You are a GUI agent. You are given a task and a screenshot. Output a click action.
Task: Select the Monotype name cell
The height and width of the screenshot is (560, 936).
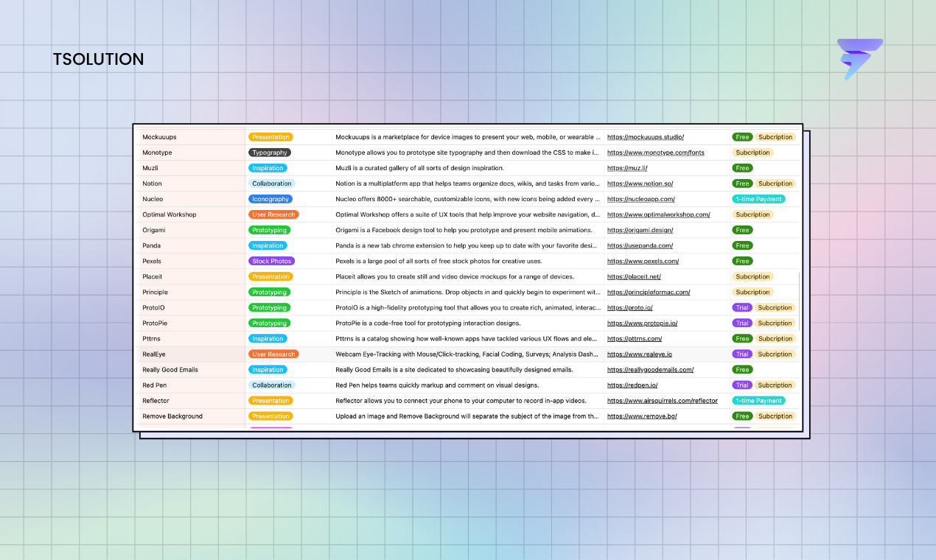tap(192, 153)
